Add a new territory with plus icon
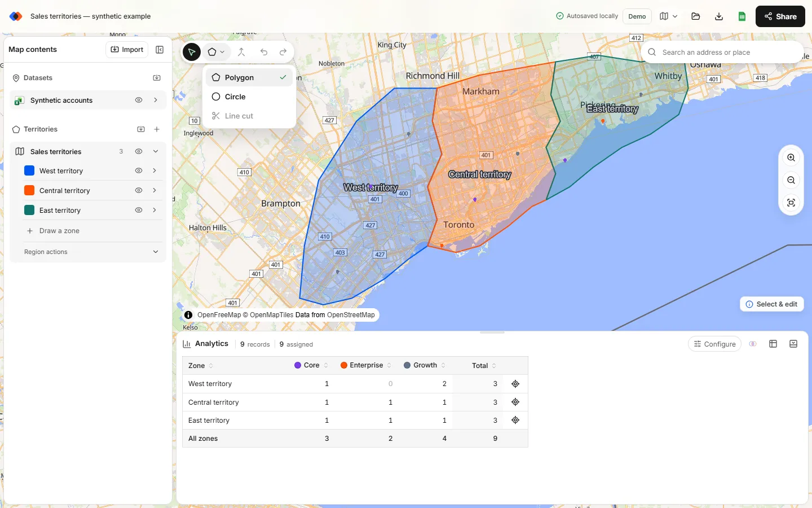The height and width of the screenshot is (508, 812). (x=157, y=129)
